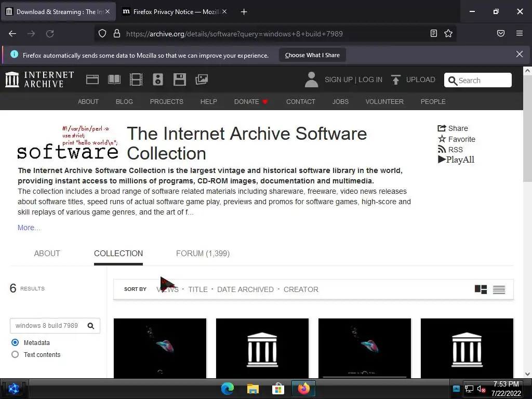This screenshot has height=399, width=532.
Task: Switch to tile grid view
Action: pyautogui.click(x=481, y=289)
